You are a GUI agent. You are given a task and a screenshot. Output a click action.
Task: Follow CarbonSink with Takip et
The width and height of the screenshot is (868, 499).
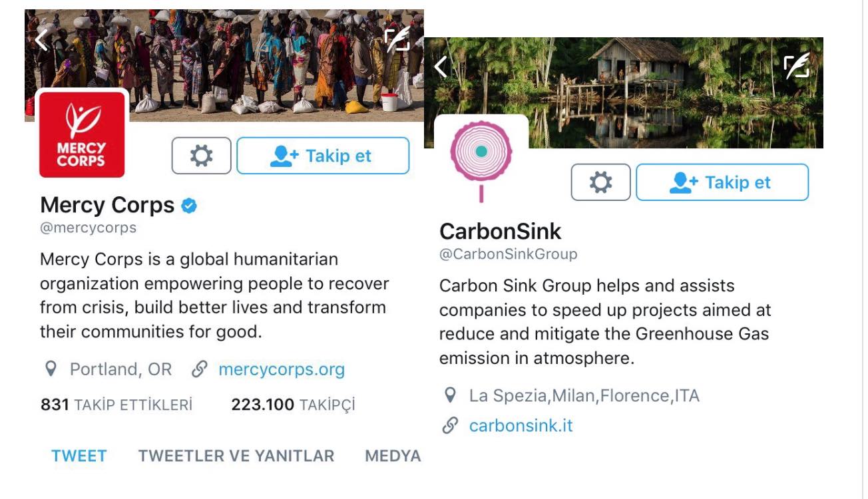pos(722,182)
